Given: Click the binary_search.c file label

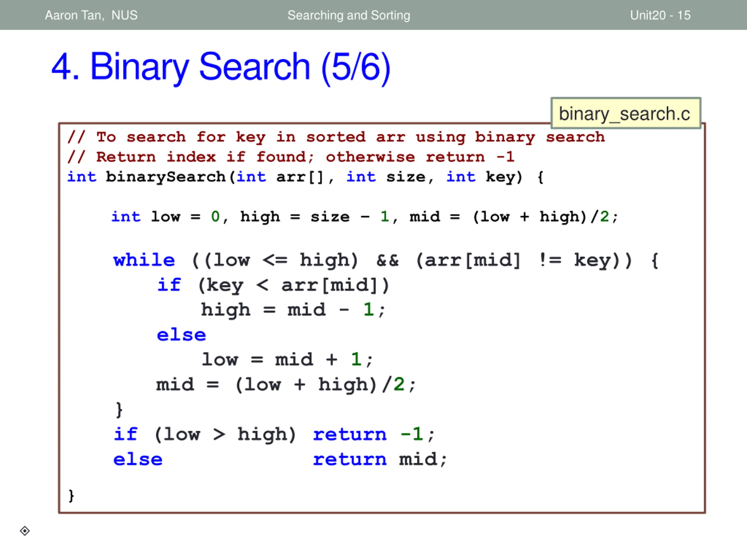Looking at the screenshot, I should (626, 113).
